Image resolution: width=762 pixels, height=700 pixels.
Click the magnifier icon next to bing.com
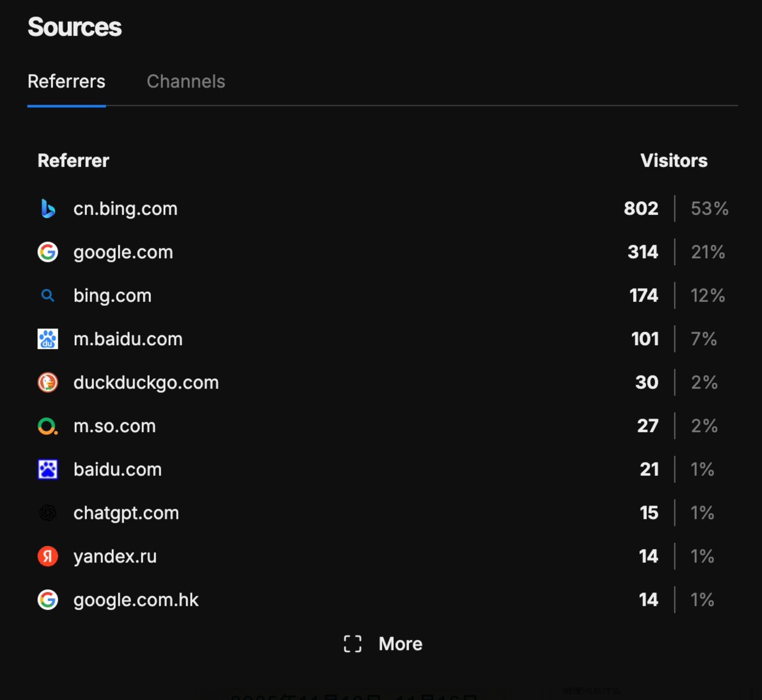pyautogui.click(x=48, y=296)
